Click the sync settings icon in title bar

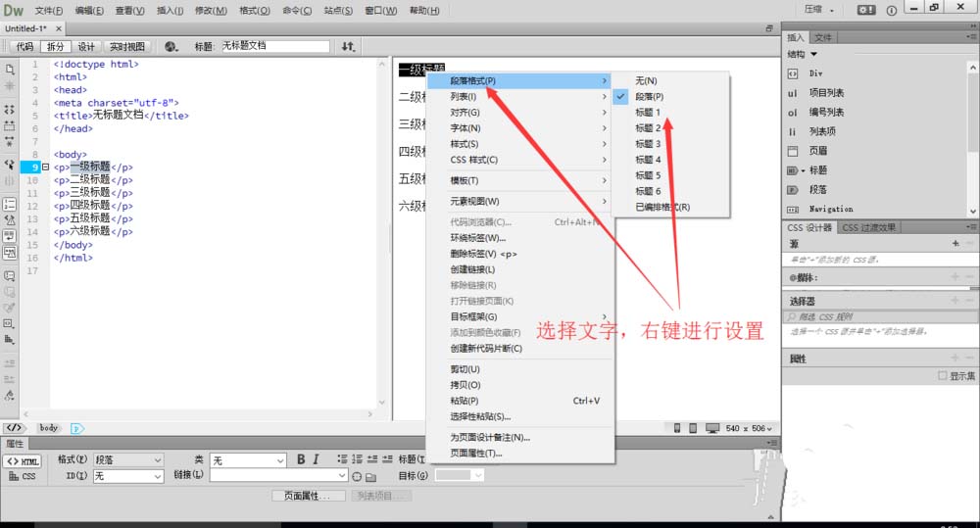coord(866,10)
